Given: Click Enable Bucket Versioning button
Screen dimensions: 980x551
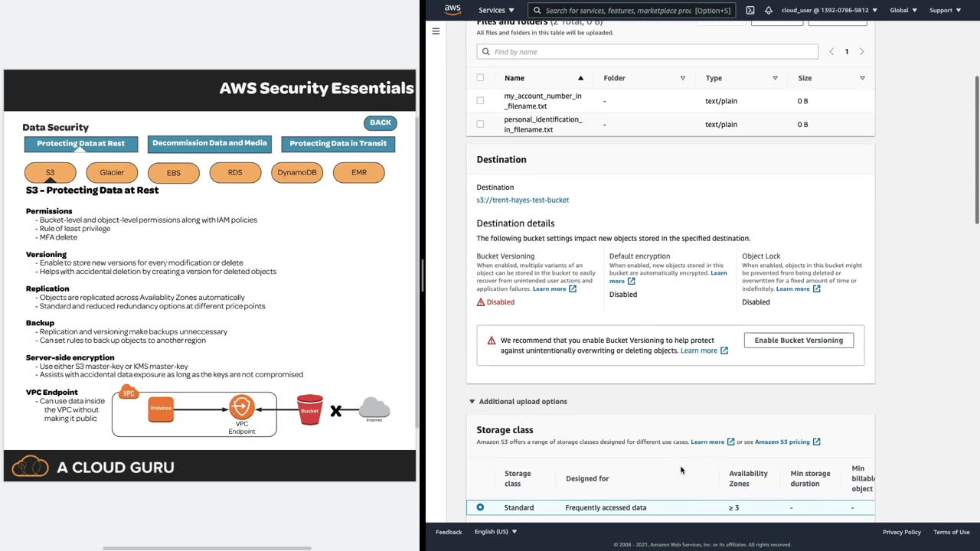Looking at the screenshot, I should [x=799, y=341].
